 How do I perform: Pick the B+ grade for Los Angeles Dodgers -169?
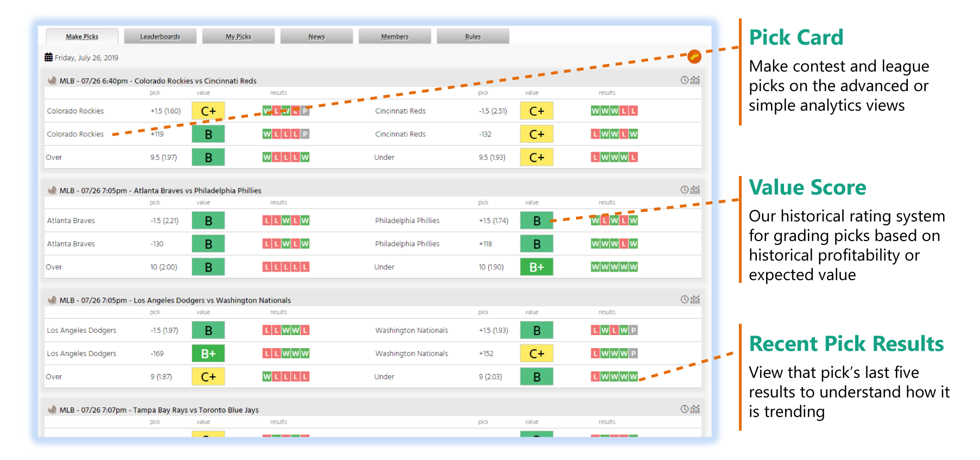pyautogui.click(x=208, y=354)
